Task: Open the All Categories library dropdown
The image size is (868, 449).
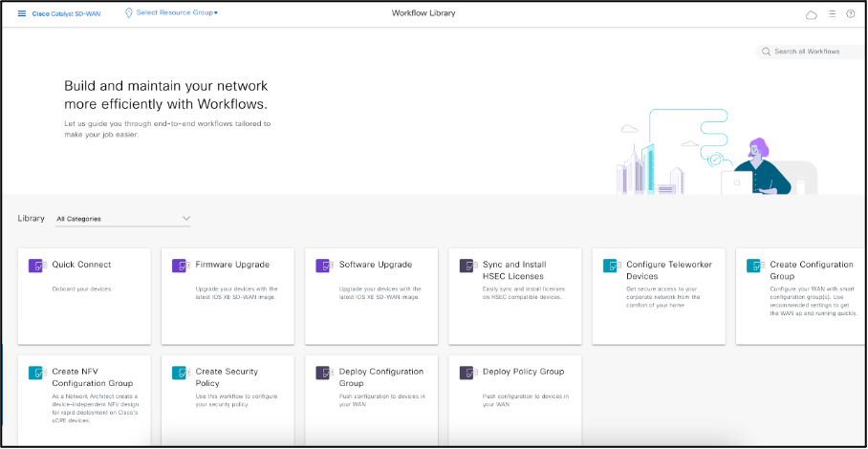Action: [x=123, y=219]
